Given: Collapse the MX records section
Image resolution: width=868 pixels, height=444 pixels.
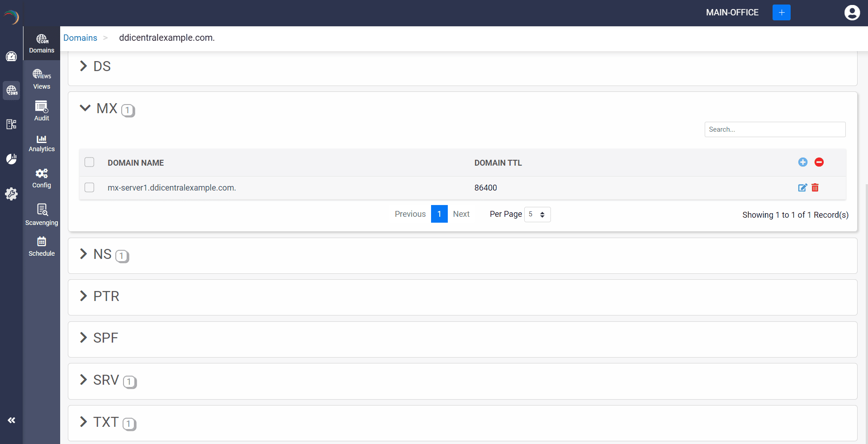Looking at the screenshot, I should point(85,108).
